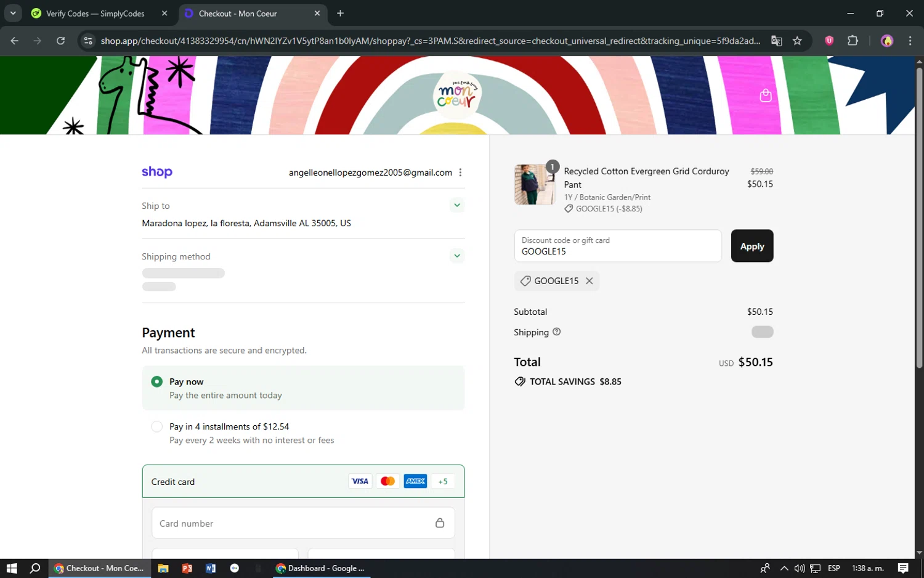The width and height of the screenshot is (924, 578).
Task: Click the lock icon in the Card number field
Action: tap(440, 523)
